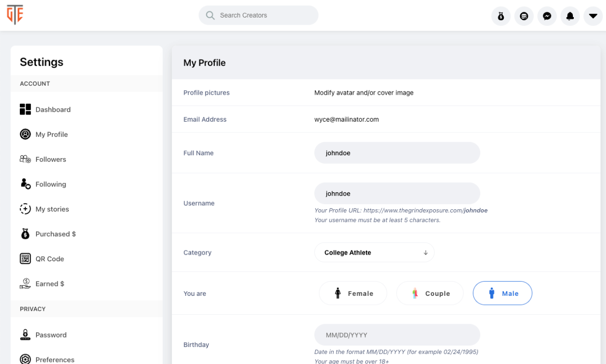Open the notifications bell
This screenshot has width=606, height=364.
tap(570, 16)
